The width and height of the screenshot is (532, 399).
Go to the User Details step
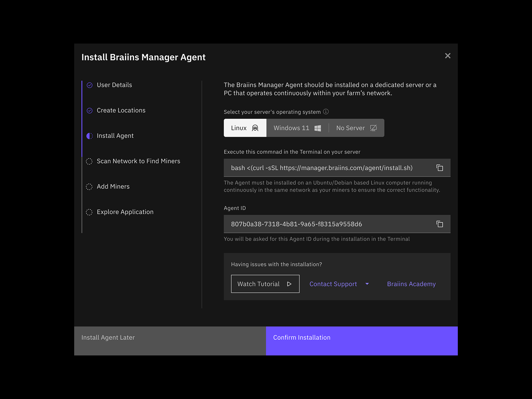(114, 85)
